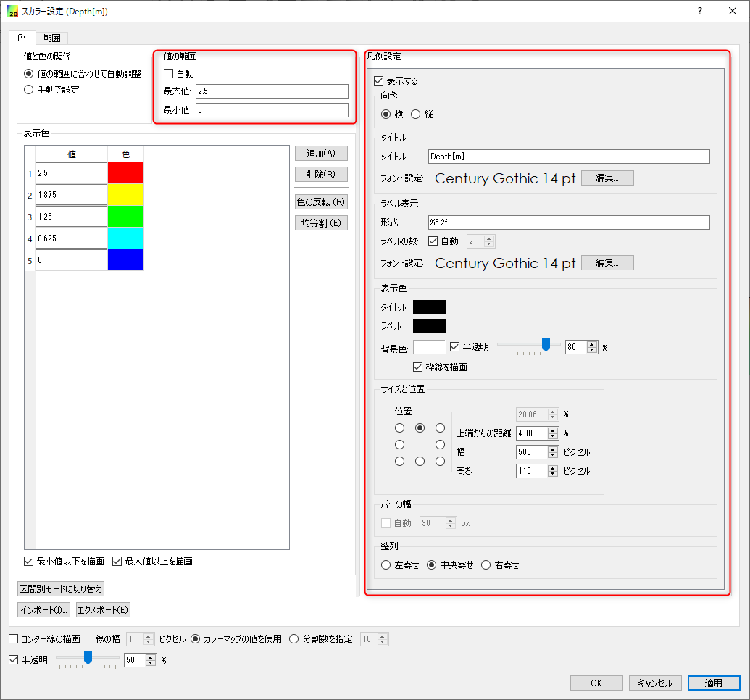This screenshot has width=750, height=700.
Task: Adjust the background transparency slider
Action: [x=546, y=345]
